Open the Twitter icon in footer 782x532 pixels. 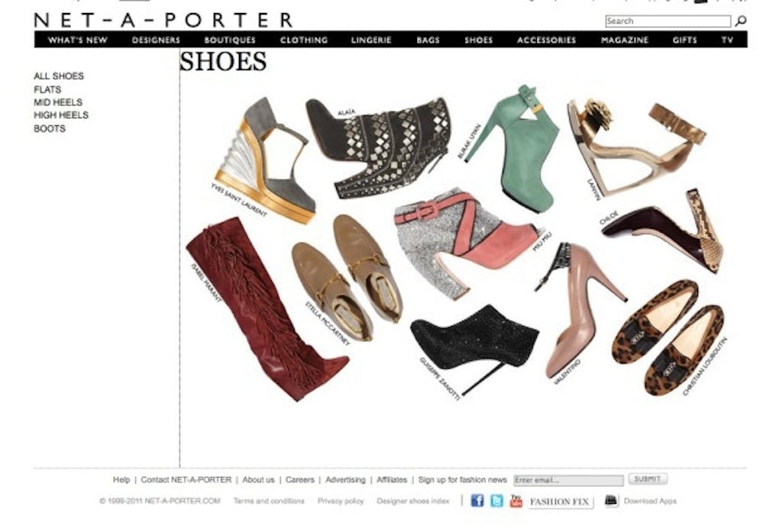pyautogui.click(x=496, y=501)
